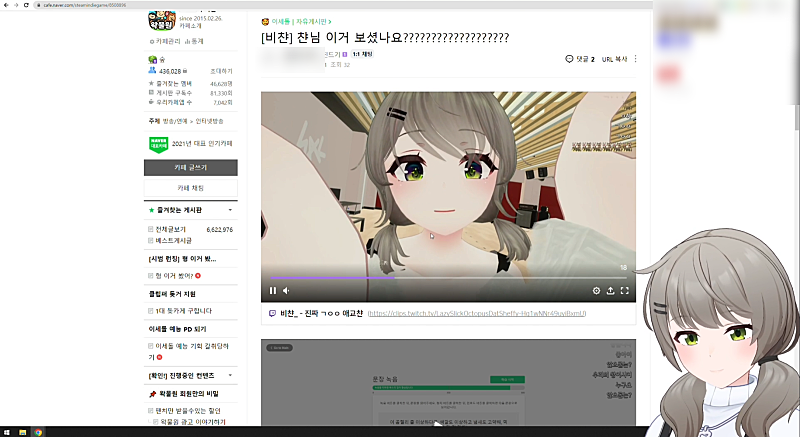Click the Chrome icon in the taskbar
The height and width of the screenshot is (437, 800).
click(38, 432)
